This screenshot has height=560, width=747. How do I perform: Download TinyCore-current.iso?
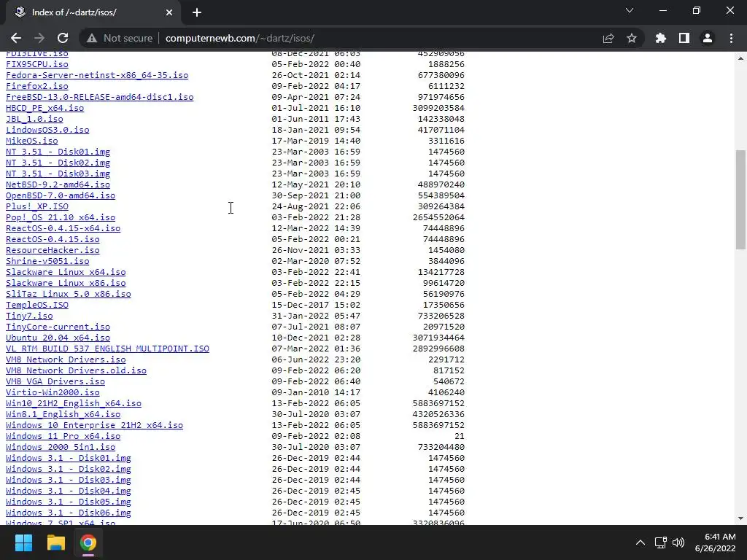(x=58, y=327)
